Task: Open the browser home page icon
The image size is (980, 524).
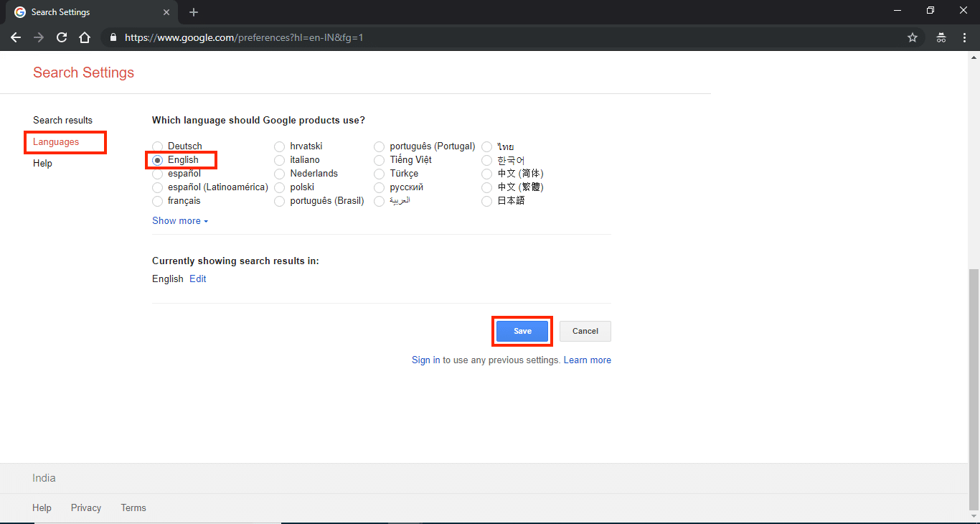Action: pos(85,37)
